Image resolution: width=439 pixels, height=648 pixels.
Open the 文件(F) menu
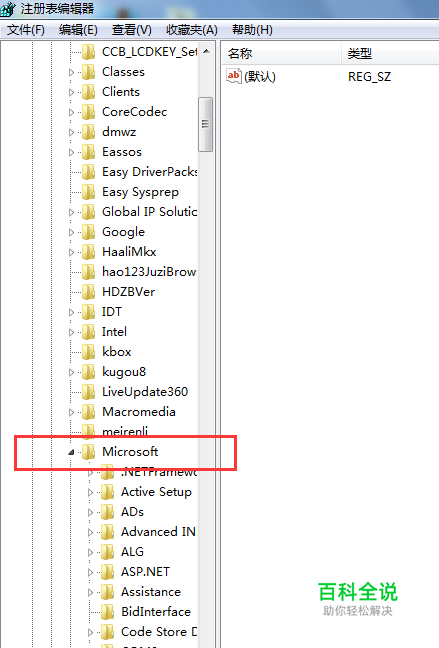26,30
